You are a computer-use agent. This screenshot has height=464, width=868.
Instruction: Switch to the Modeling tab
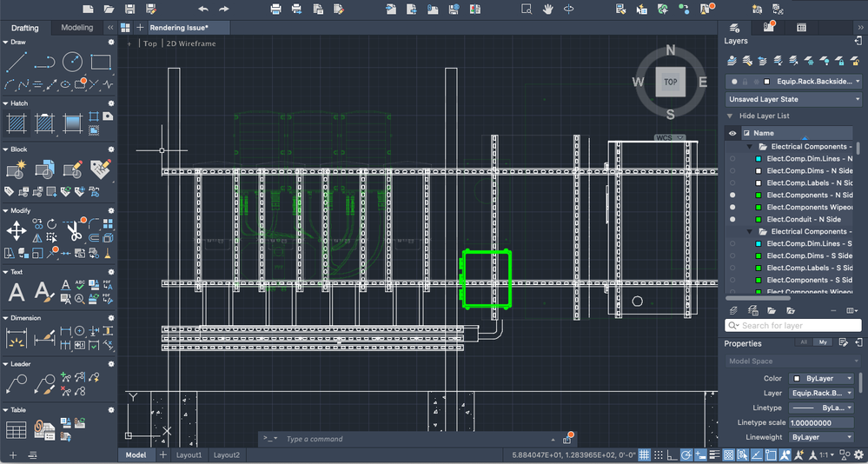pos(76,28)
